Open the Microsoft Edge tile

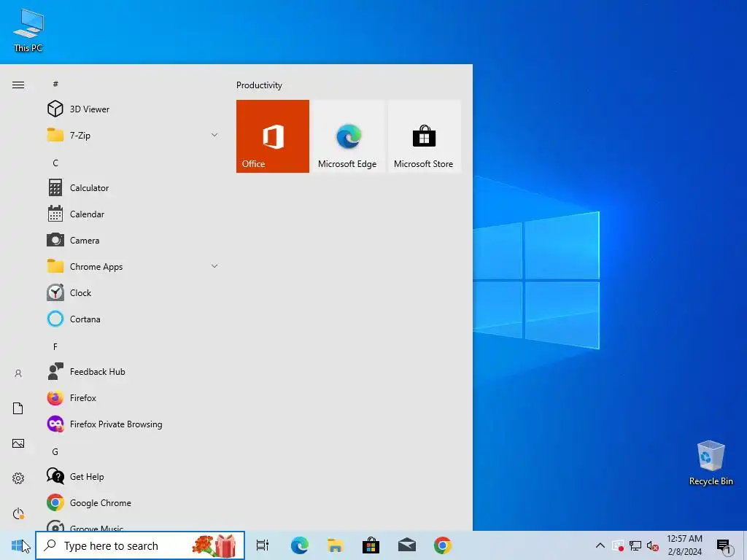347,136
